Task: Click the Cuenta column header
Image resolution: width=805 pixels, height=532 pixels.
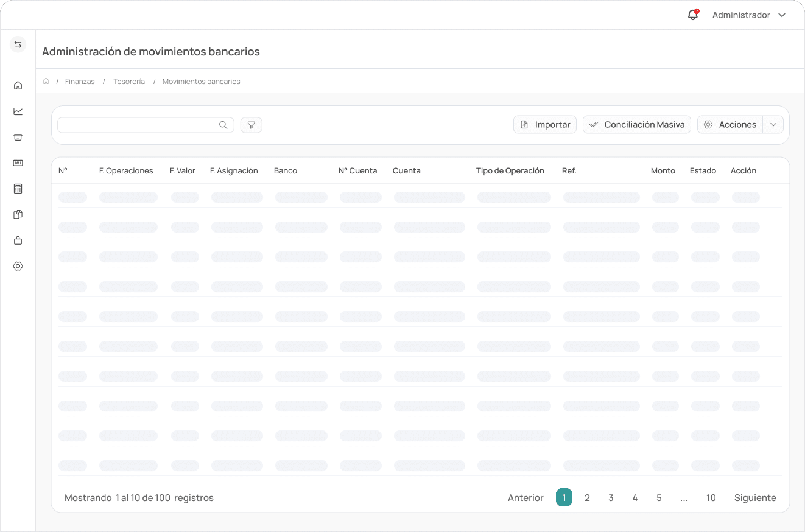Action: pos(407,170)
